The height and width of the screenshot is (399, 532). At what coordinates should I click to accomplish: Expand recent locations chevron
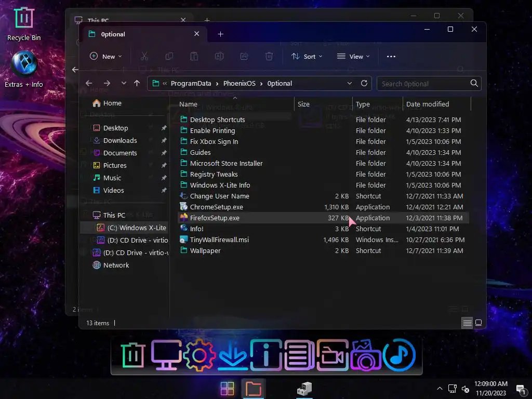(x=124, y=83)
